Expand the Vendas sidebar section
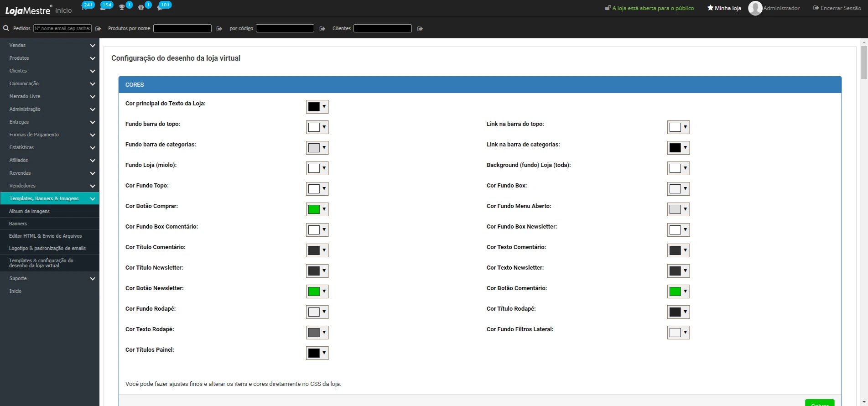The image size is (868, 406). click(x=93, y=46)
